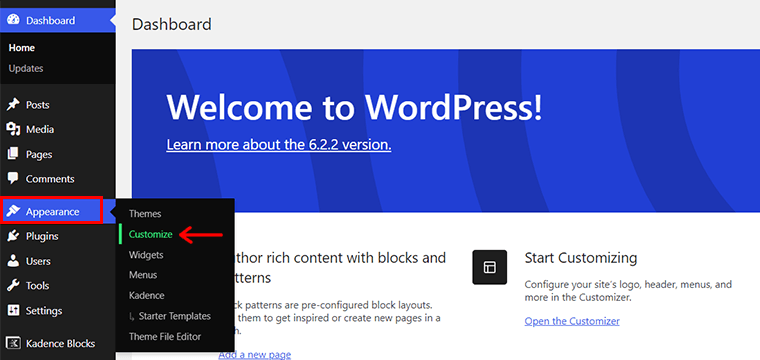Click the Start Customizing layout icon
The height and width of the screenshot is (360, 760).
point(490,267)
